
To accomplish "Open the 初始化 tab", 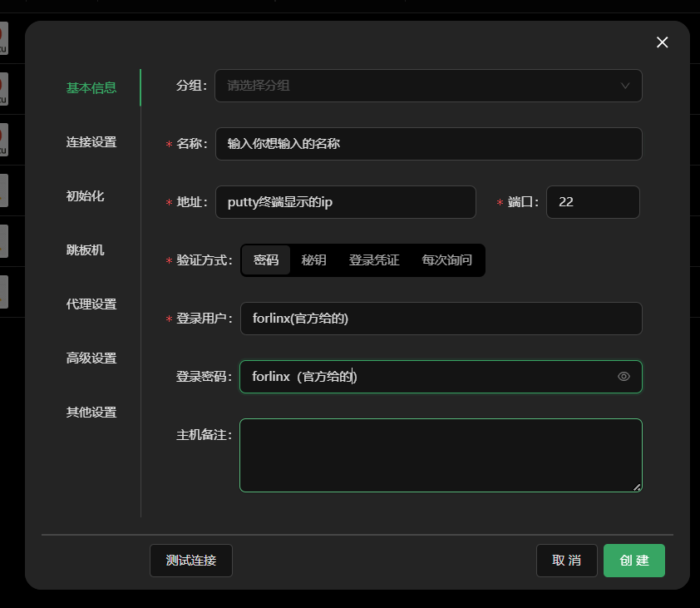I will 85,196.
